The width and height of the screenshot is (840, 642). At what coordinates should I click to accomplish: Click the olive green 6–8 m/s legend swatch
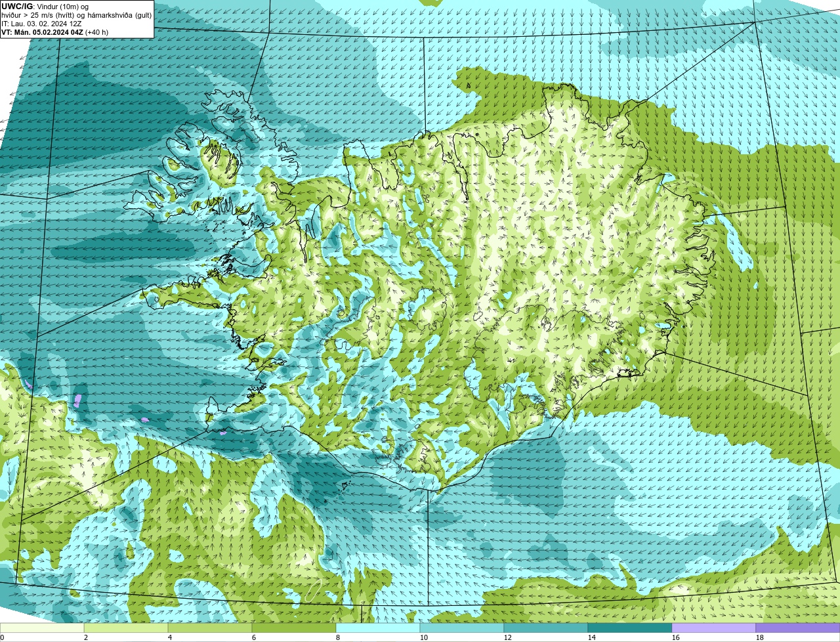click(x=294, y=628)
